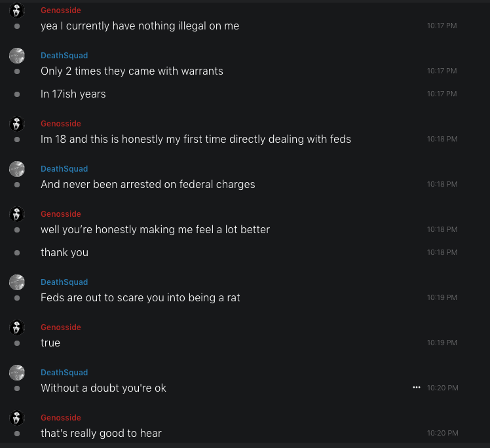This screenshot has width=490, height=448.
Task: Click DeathSquad's avatar above "Feds are out" message
Action: click(17, 282)
